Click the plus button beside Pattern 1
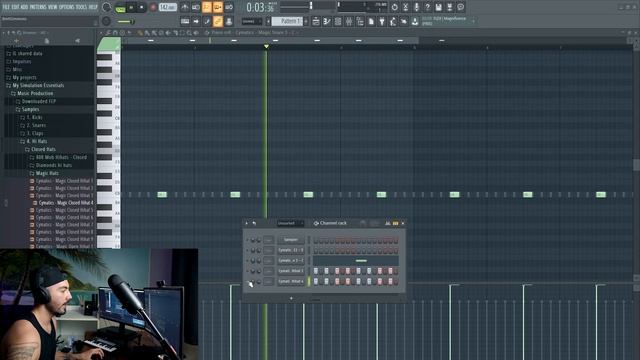 pyautogui.click(x=306, y=21)
